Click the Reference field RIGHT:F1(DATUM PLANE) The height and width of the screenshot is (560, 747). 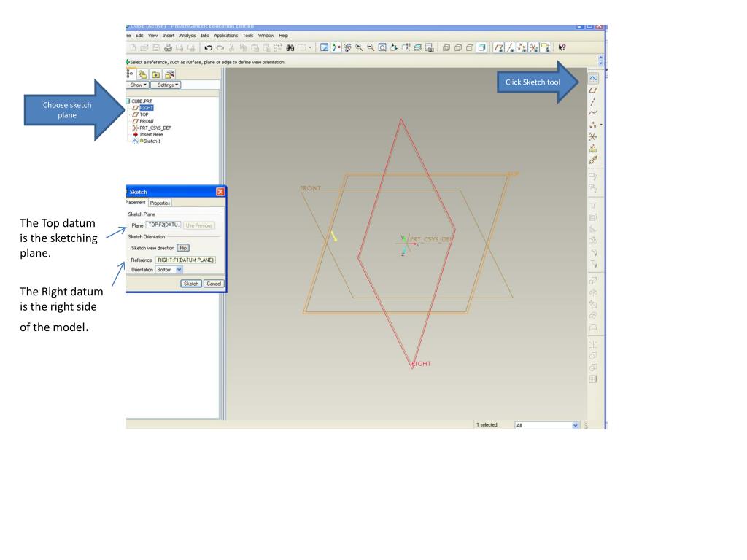point(186,260)
